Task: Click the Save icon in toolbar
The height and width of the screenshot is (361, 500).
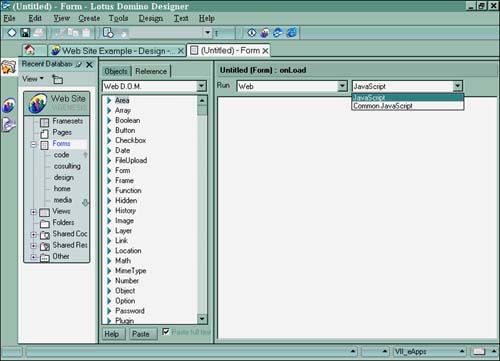Action: coord(25,33)
